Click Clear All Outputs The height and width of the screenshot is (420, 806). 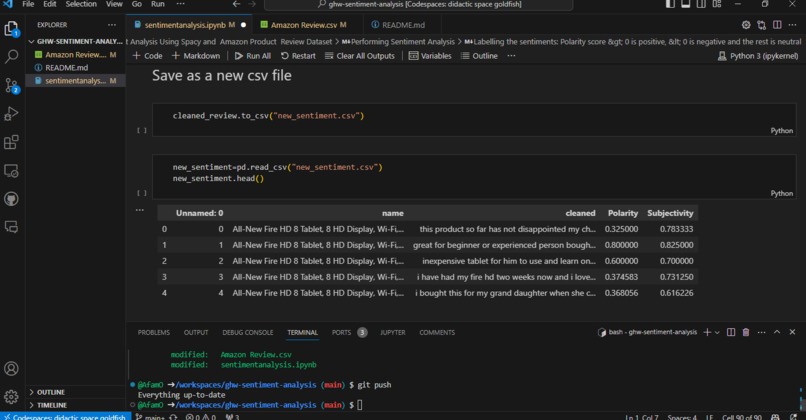pos(360,56)
